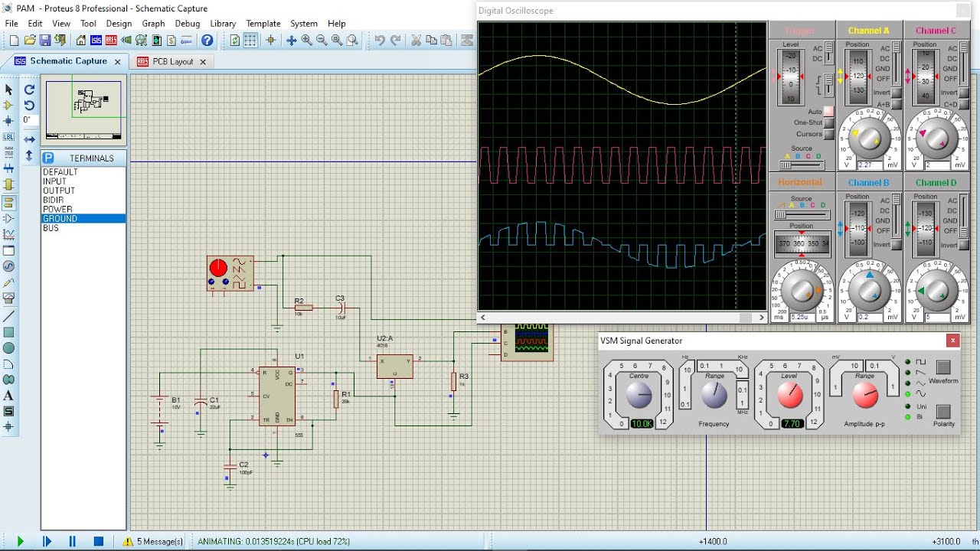Screen dimensions: 980x551
Task: Cut selection with scissors icon
Action: click(x=416, y=41)
